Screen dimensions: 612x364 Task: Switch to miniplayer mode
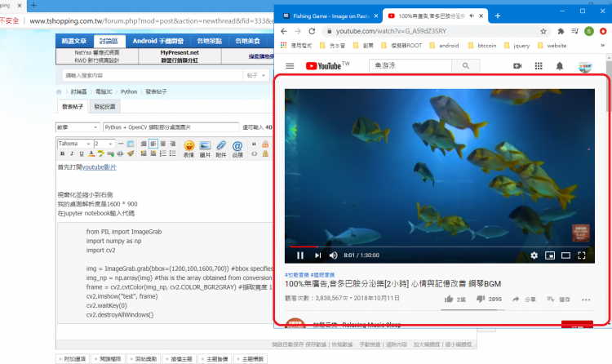coord(550,255)
